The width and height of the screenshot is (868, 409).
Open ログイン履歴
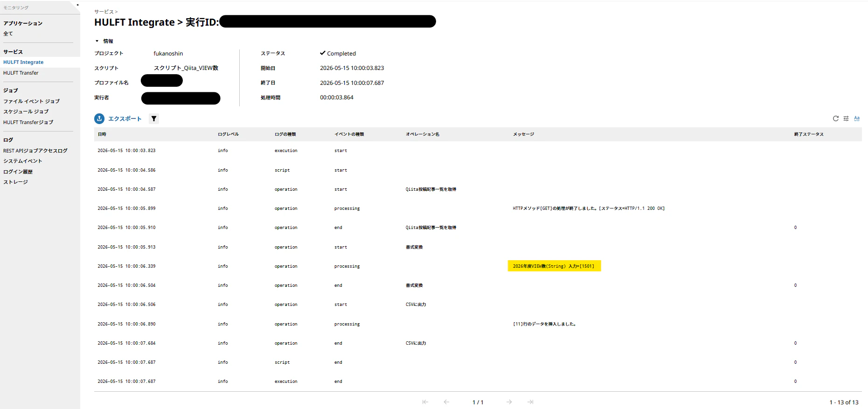tap(18, 172)
